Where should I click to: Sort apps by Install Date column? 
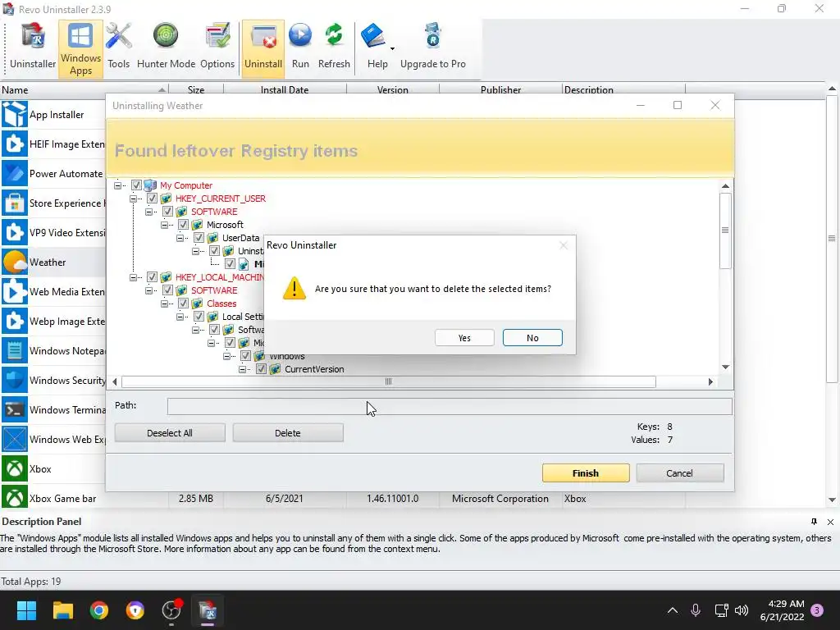pyautogui.click(x=285, y=89)
